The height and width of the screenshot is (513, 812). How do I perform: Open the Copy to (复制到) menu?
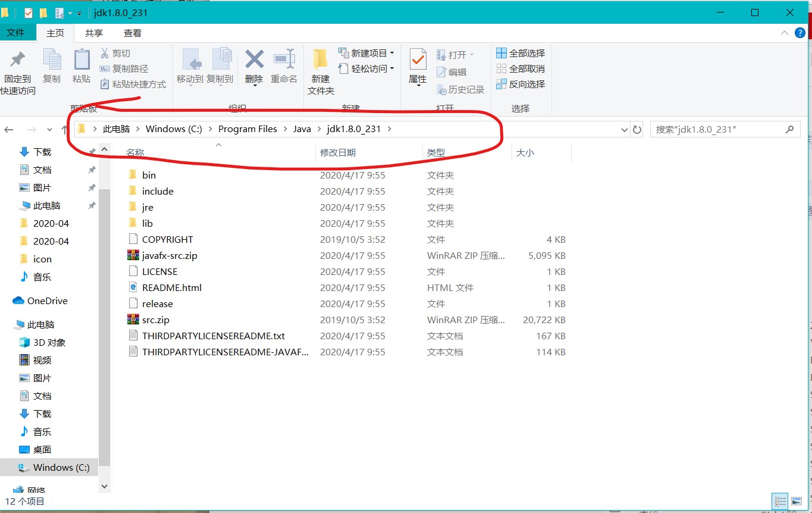[x=220, y=67]
